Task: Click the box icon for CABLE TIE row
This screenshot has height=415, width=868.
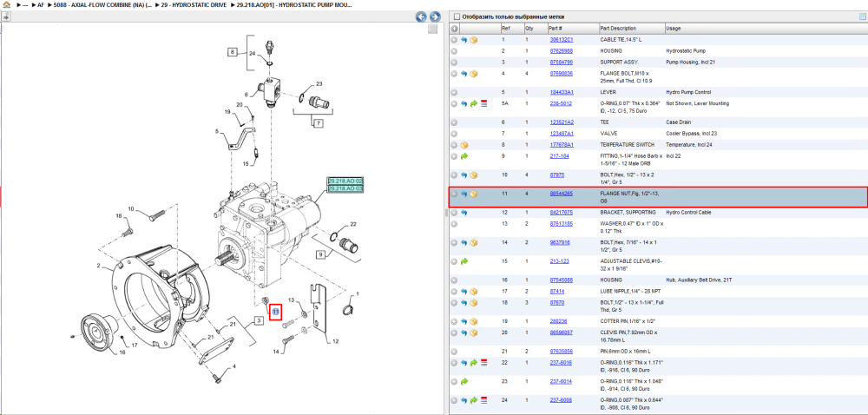Action: pos(473,40)
